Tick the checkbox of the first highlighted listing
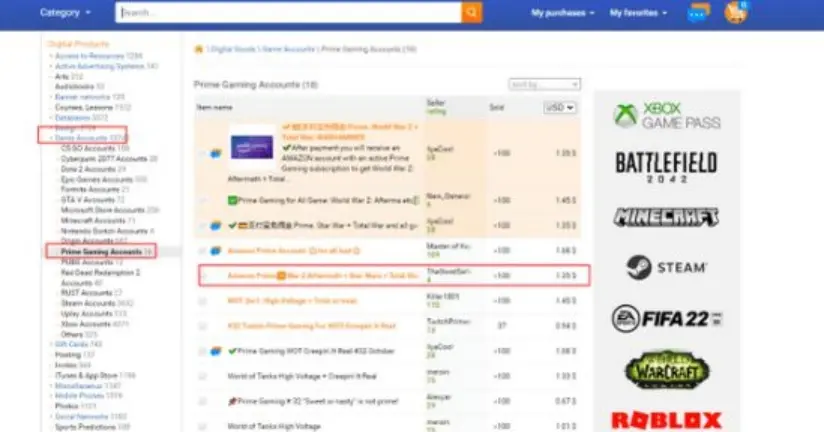The width and height of the screenshot is (824, 432). (x=202, y=153)
